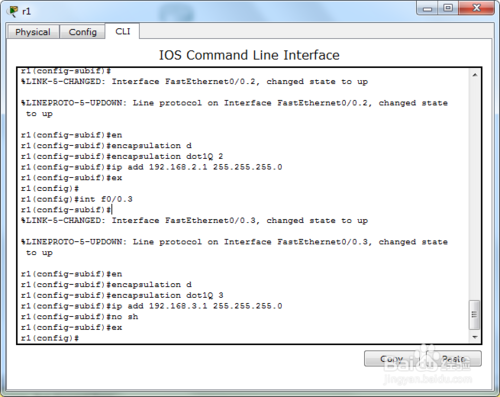Click the CLI vertical scrollbar thumb
This screenshot has width=500, height=397.
(x=475, y=315)
